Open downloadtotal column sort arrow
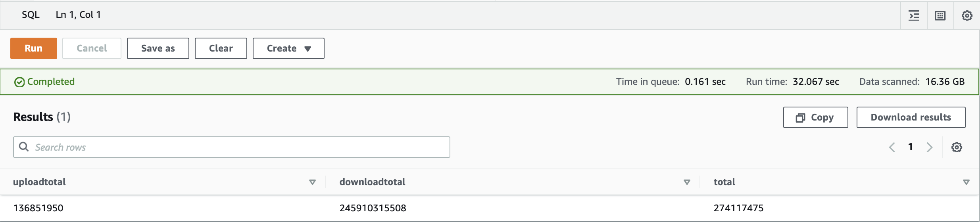Viewport: 980px width, 222px height. click(x=687, y=182)
